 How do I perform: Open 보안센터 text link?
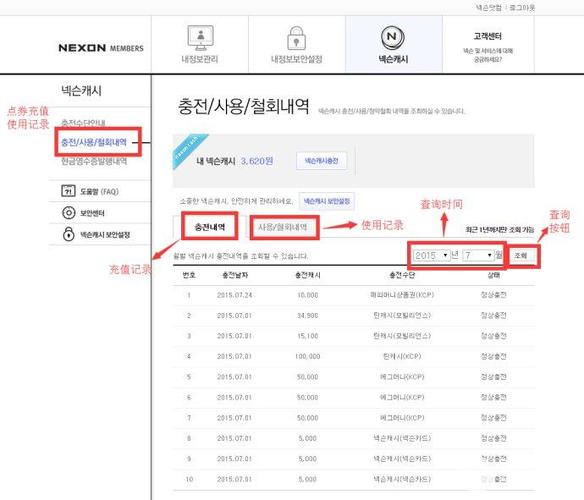[92, 213]
